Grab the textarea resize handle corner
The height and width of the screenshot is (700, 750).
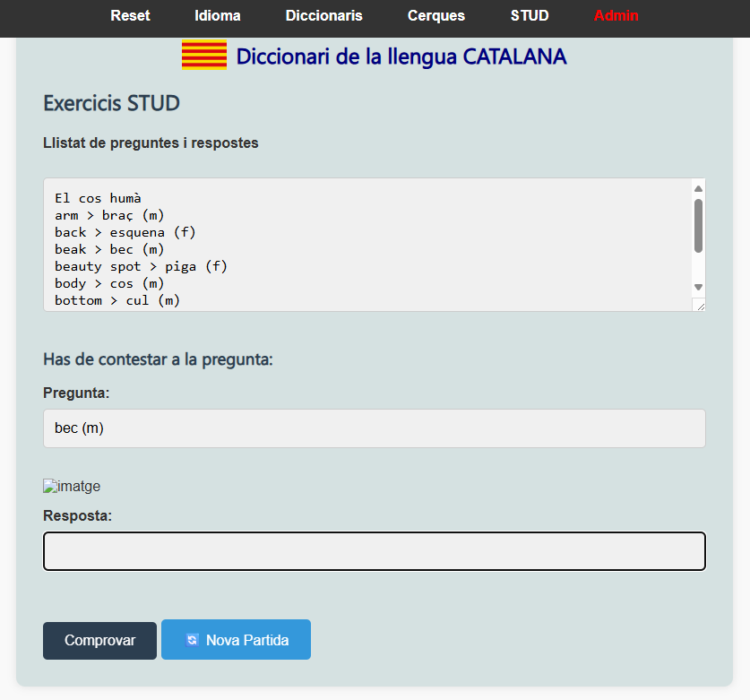point(700,306)
